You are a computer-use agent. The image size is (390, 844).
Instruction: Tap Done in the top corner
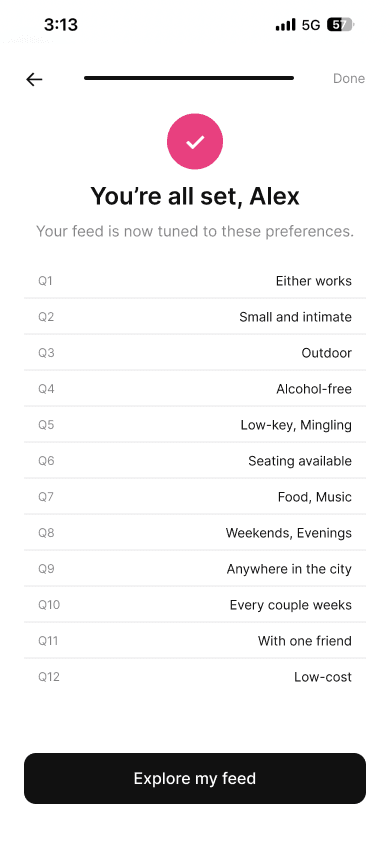pos(349,79)
